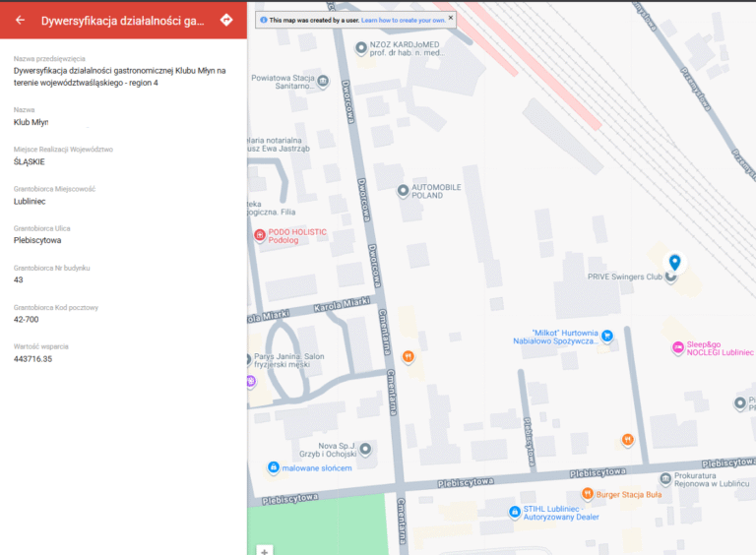The height and width of the screenshot is (555, 756).
Task: Click the blue location pin marker
Action: (674, 262)
